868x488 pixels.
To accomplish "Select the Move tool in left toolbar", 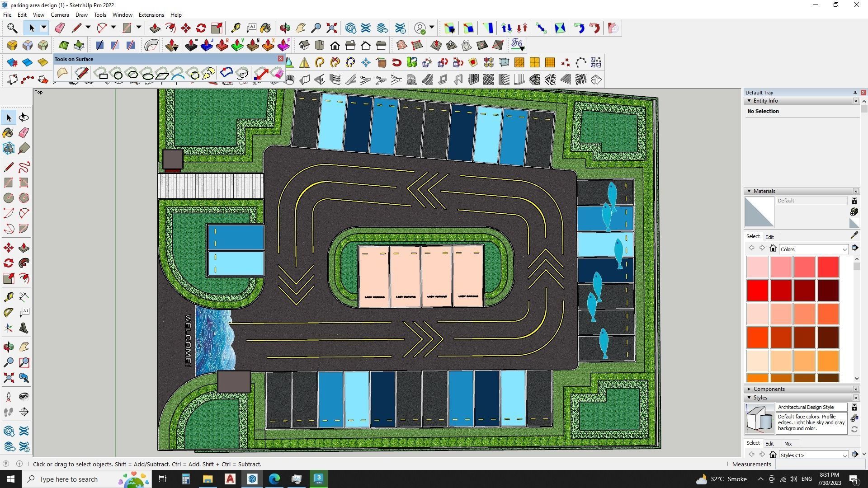I will click(8, 248).
